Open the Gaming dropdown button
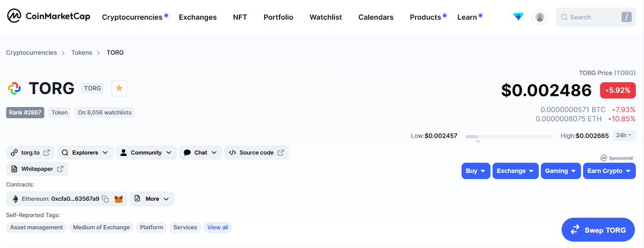This screenshot has width=644, height=248. click(561, 171)
